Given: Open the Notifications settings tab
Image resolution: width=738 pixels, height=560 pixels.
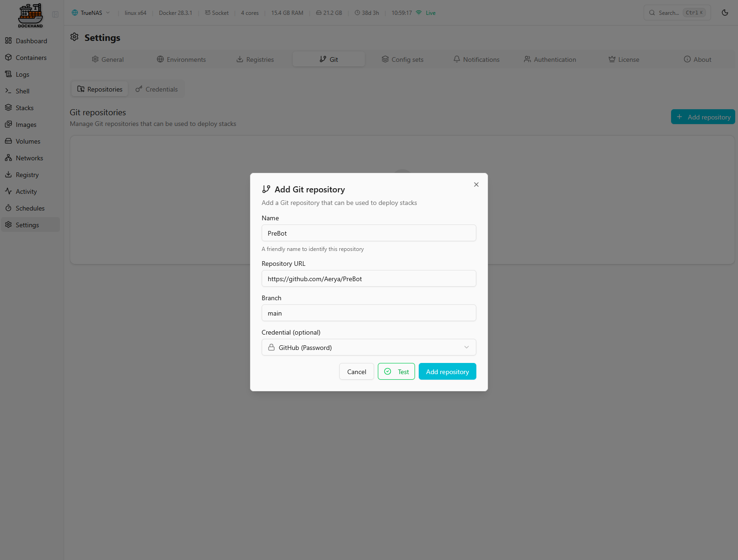Looking at the screenshot, I should tap(476, 59).
